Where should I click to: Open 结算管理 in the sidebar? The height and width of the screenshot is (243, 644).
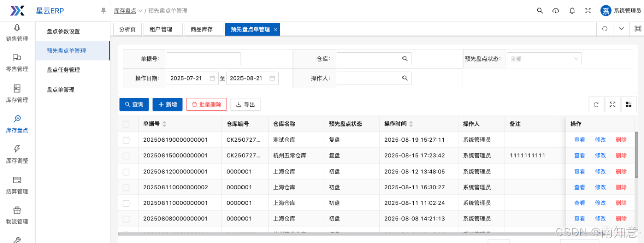pyautogui.click(x=17, y=185)
